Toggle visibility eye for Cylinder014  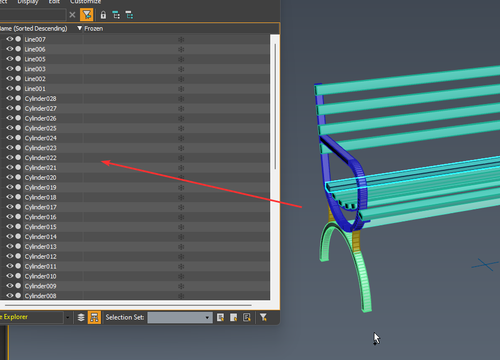[x=10, y=236]
